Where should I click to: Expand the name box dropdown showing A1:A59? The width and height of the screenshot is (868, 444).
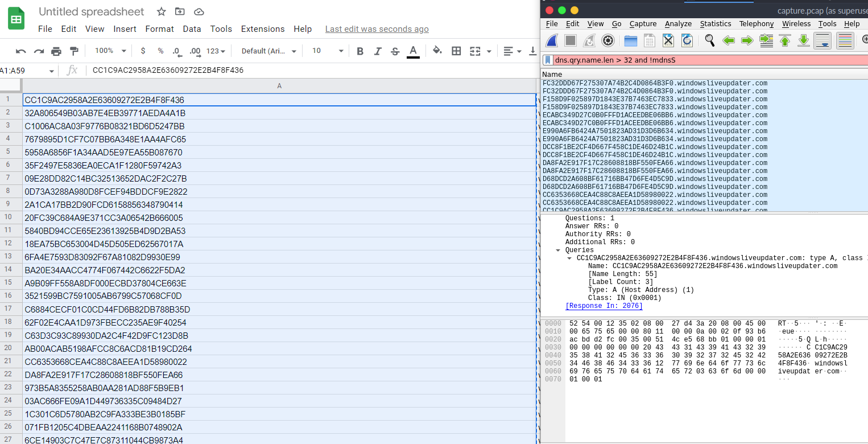click(x=52, y=71)
